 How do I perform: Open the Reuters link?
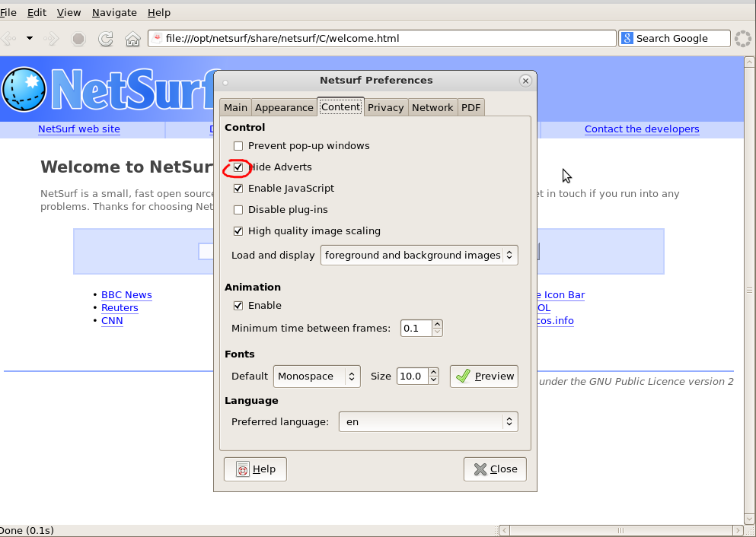(x=120, y=308)
